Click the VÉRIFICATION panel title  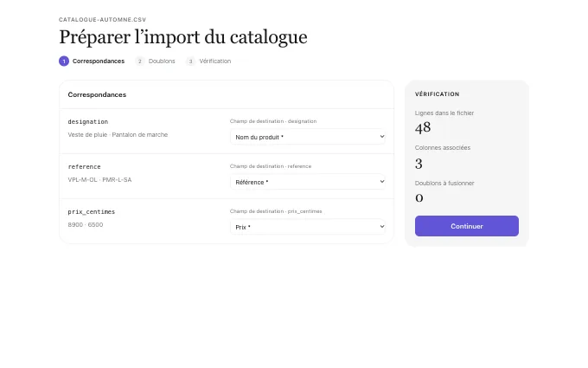click(437, 94)
